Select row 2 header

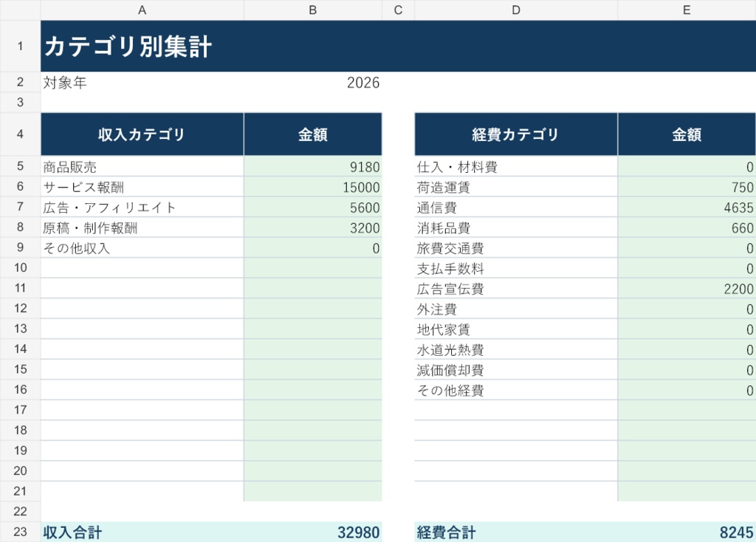[x=20, y=83]
